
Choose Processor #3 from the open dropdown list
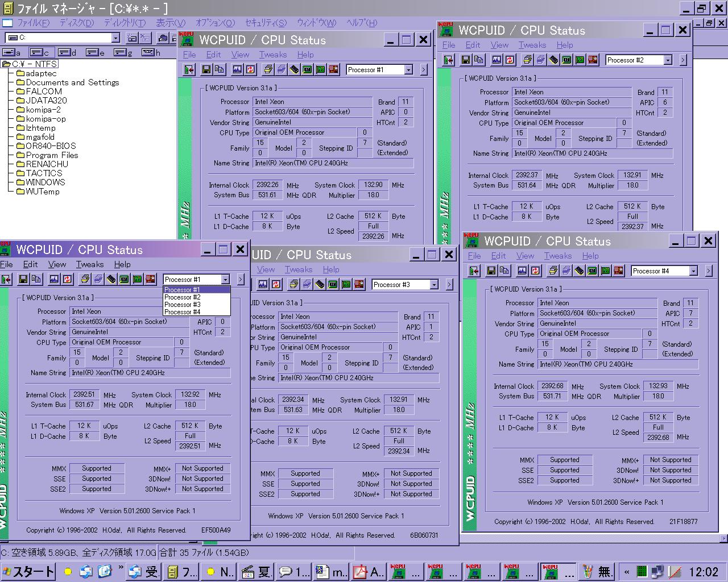196,305
